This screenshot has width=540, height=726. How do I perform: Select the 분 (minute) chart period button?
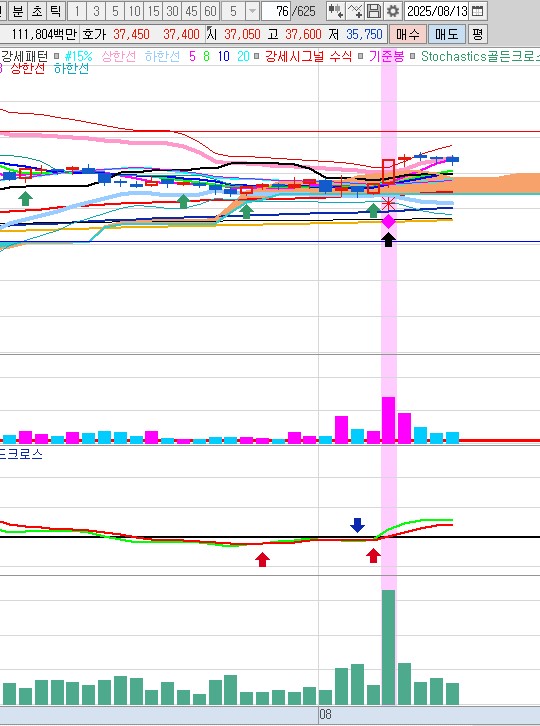[x=18, y=11]
